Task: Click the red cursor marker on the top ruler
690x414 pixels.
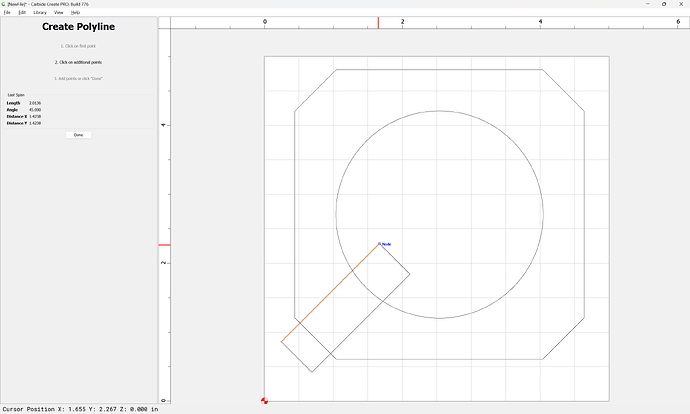Action: [378, 23]
